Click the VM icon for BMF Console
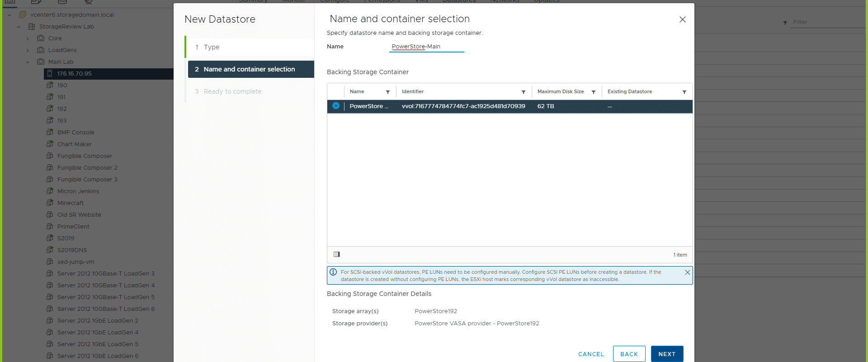This screenshot has width=868, height=362. tap(50, 132)
